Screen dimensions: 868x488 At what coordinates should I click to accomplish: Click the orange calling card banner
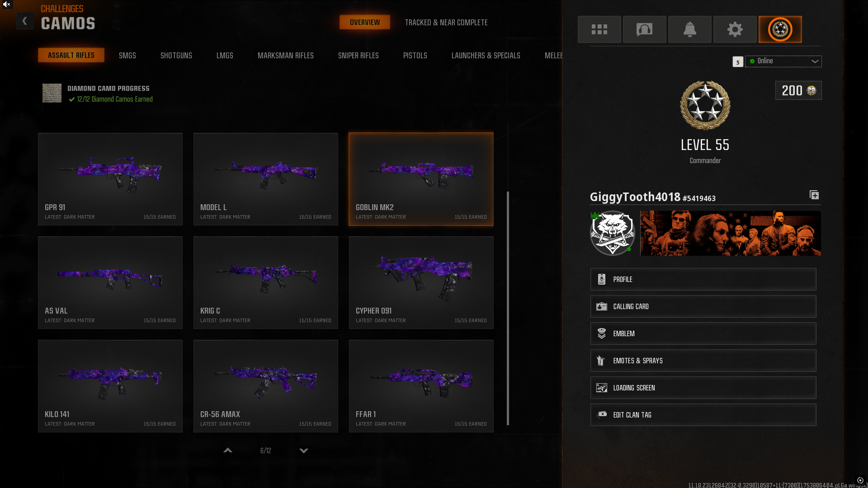[731, 233]
